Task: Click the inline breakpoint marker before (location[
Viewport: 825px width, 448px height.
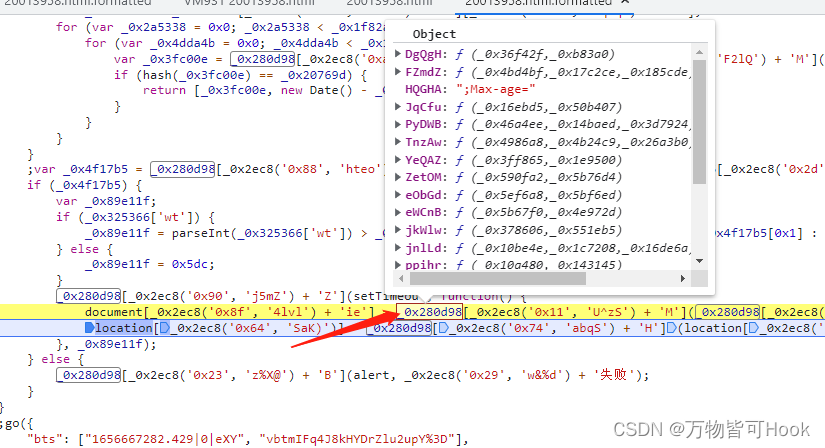Action: pos(671,328)
